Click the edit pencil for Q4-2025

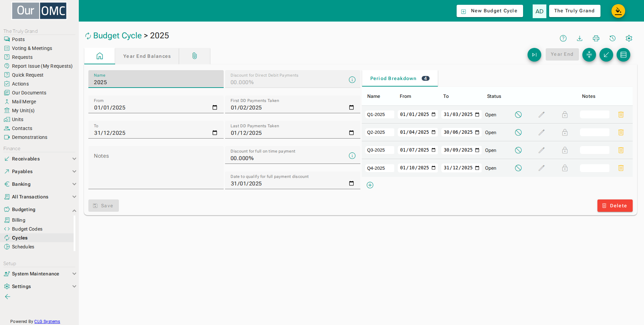(x=542, y=168)
